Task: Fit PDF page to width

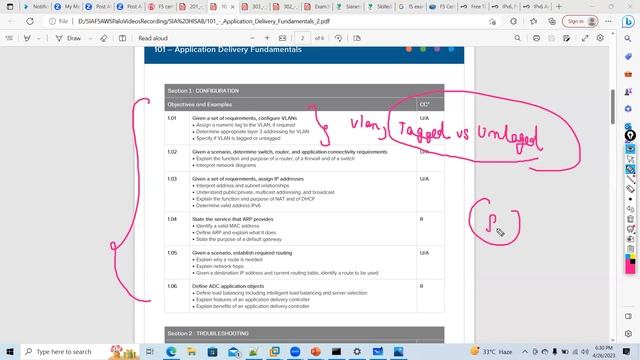Action: 282,38
